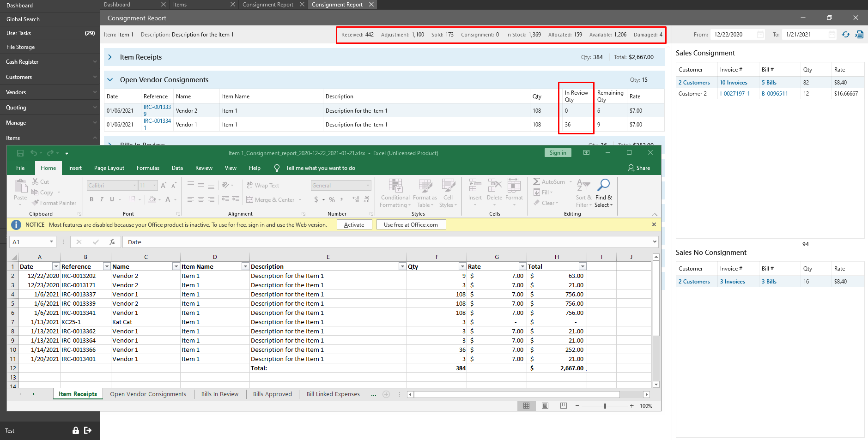This screenshot has width=868, height=440.
Task: Click the lock icon in sidebar footer
Action: 76,430
